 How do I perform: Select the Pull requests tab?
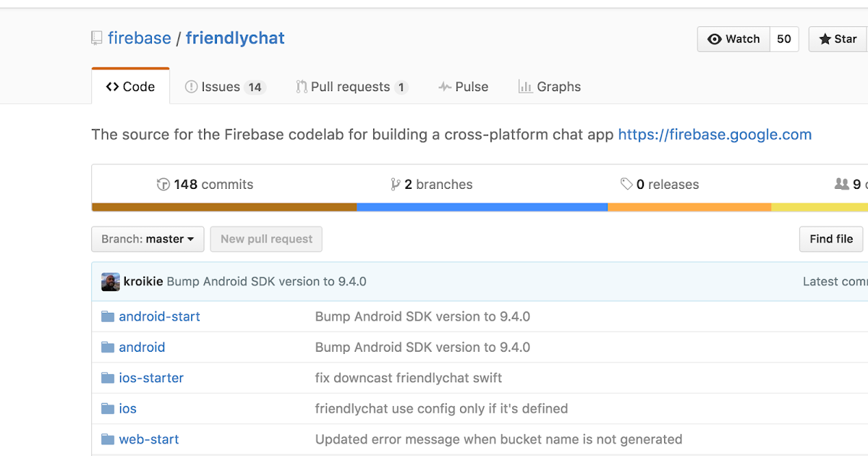(x=352, y=86)
